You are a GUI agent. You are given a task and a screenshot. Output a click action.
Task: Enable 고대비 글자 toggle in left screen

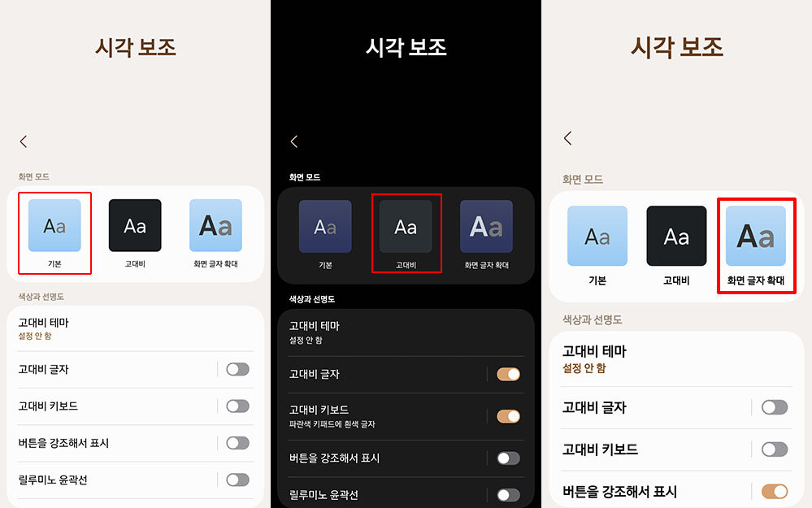(x=237, y=369)
